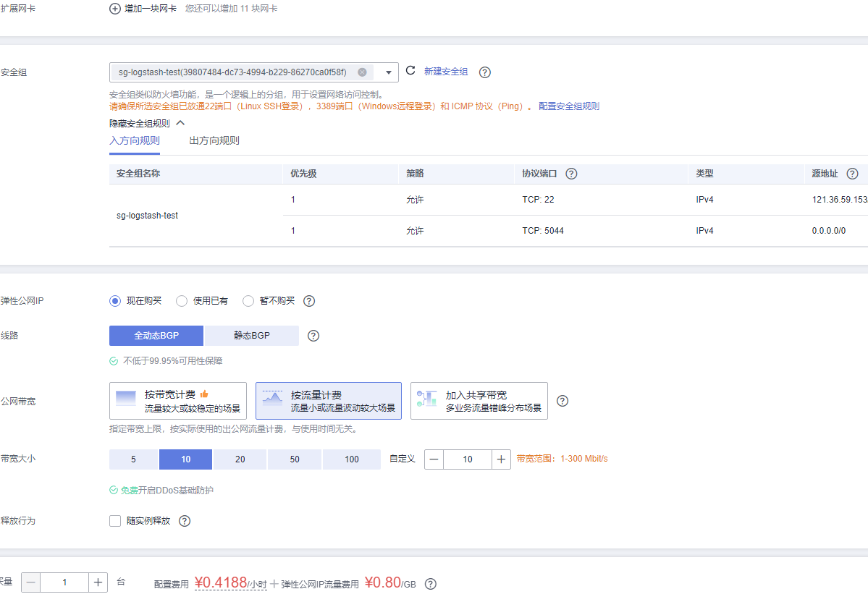Click help icon beside 源地址 column header

852,174
